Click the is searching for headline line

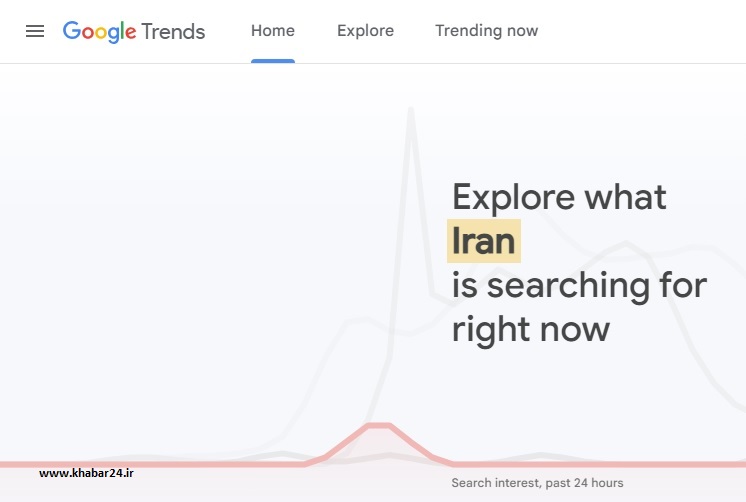(579, 285)
